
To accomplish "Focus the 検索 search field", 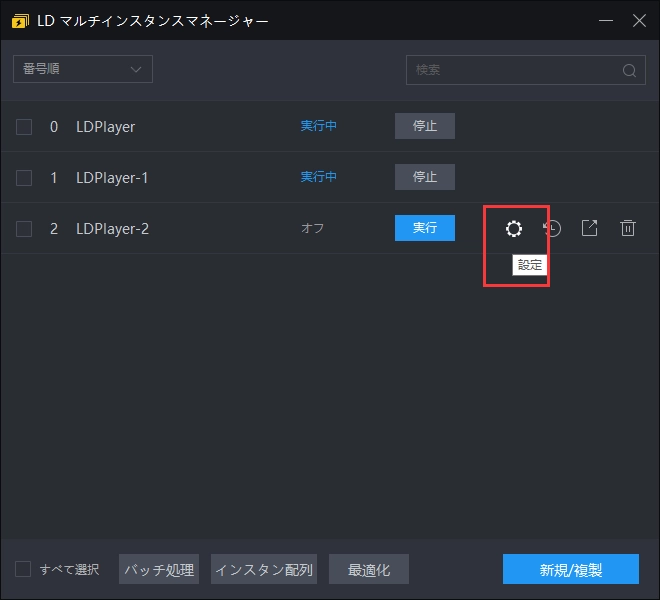I will 526,70.
